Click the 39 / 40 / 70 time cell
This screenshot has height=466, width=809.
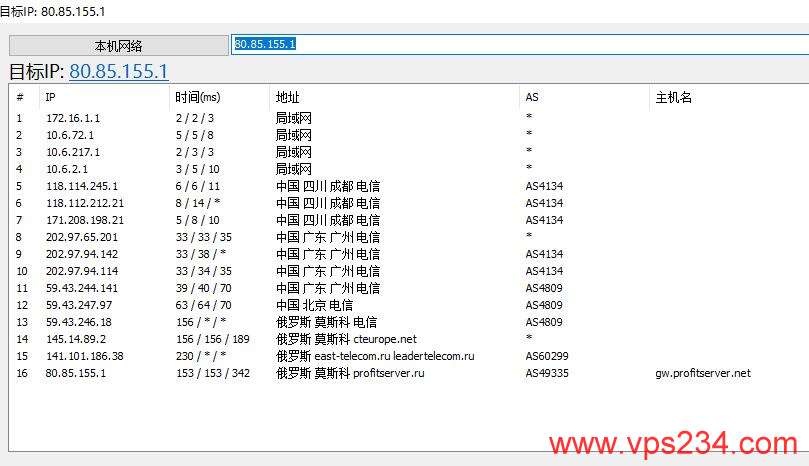tap(204, 288)
